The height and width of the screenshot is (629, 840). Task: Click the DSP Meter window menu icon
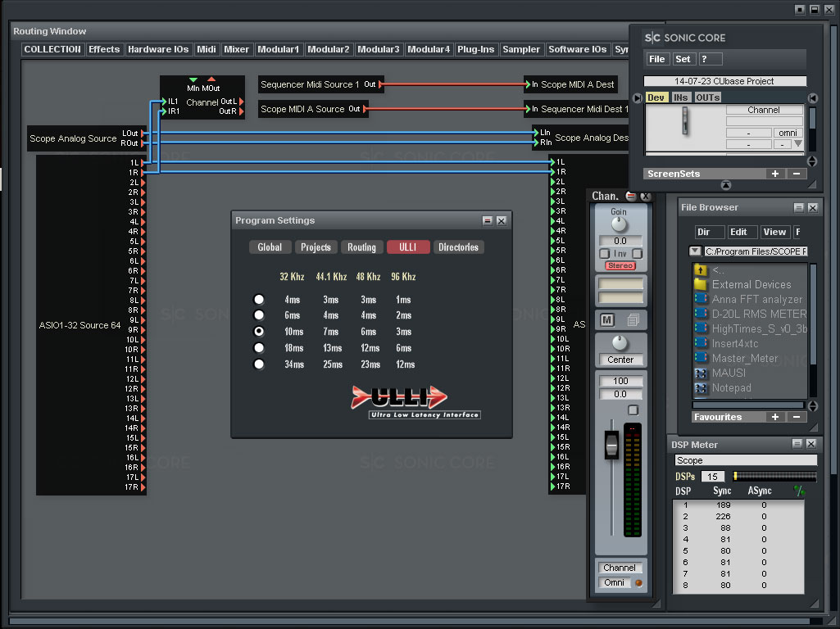pos(797,444)
